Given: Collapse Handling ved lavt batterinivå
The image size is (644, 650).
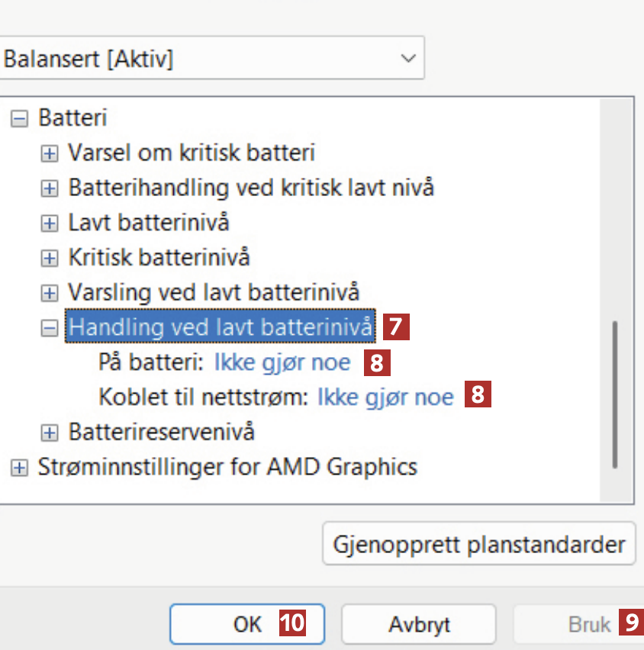Looking at the screenshot, I should pyautogui.click(x=50, y=327).
